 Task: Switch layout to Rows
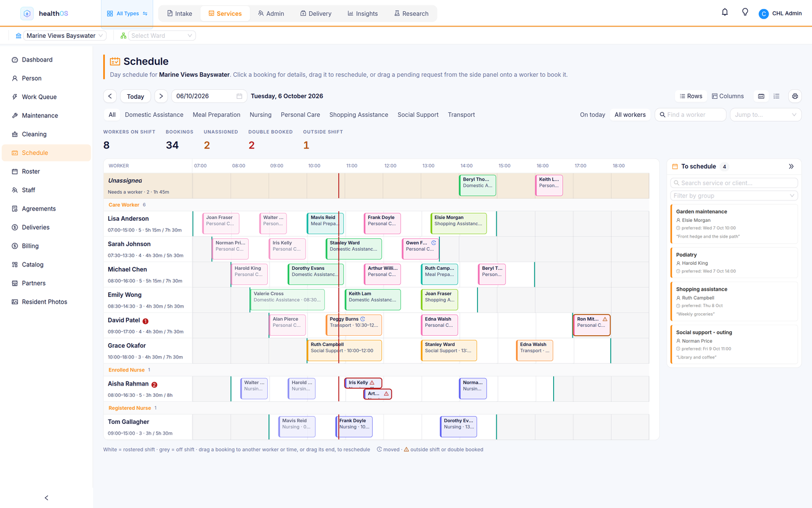coord(691,97)
